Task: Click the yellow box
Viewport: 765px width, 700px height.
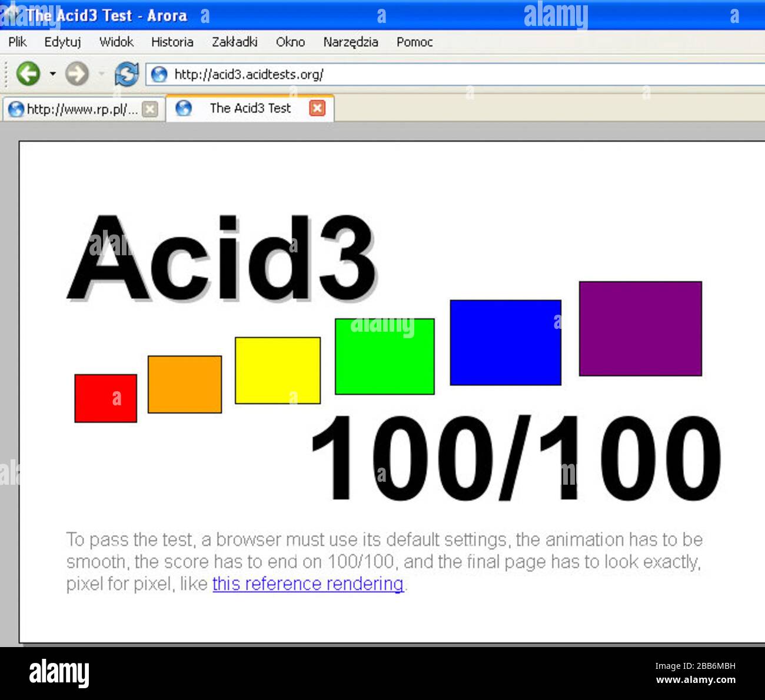Action: 278,371
